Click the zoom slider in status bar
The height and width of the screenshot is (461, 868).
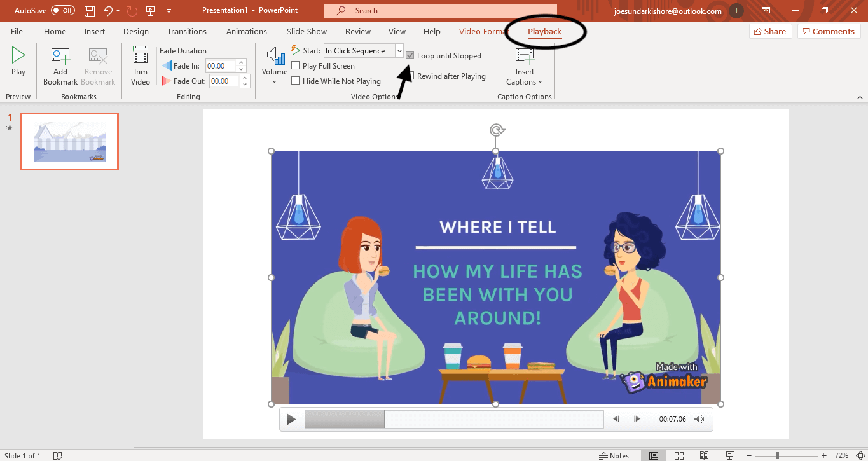tap(777, 455)
